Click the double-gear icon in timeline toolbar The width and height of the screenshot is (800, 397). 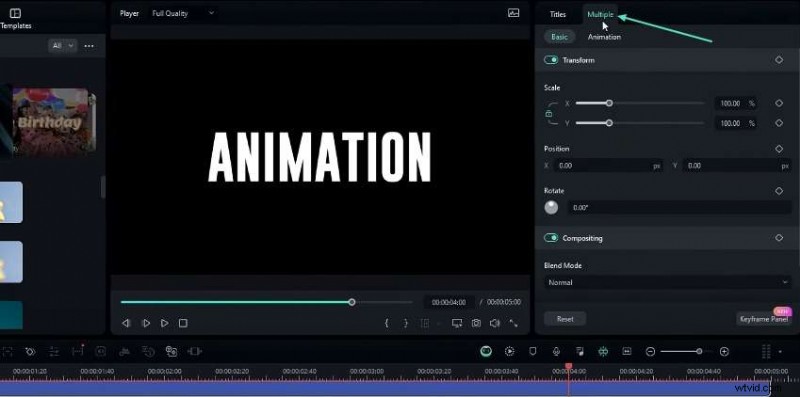(171, 351)
